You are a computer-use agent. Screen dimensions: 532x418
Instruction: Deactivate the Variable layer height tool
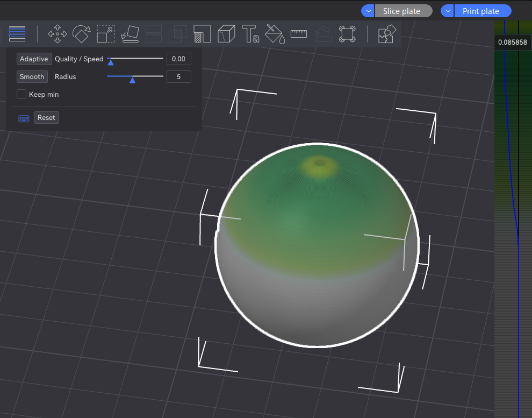[x=17, y=33]
